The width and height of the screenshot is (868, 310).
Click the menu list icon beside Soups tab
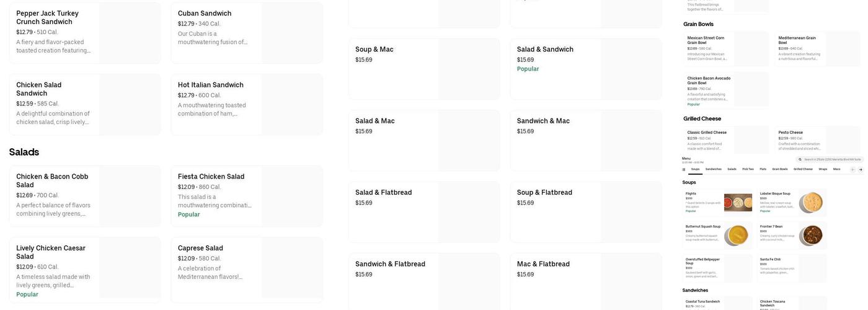tap(684, 169)
